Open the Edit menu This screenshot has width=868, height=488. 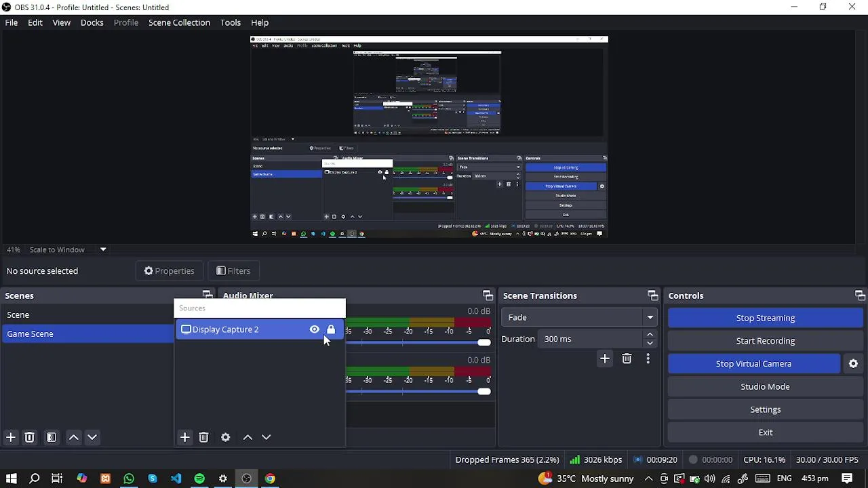point(35,22)
